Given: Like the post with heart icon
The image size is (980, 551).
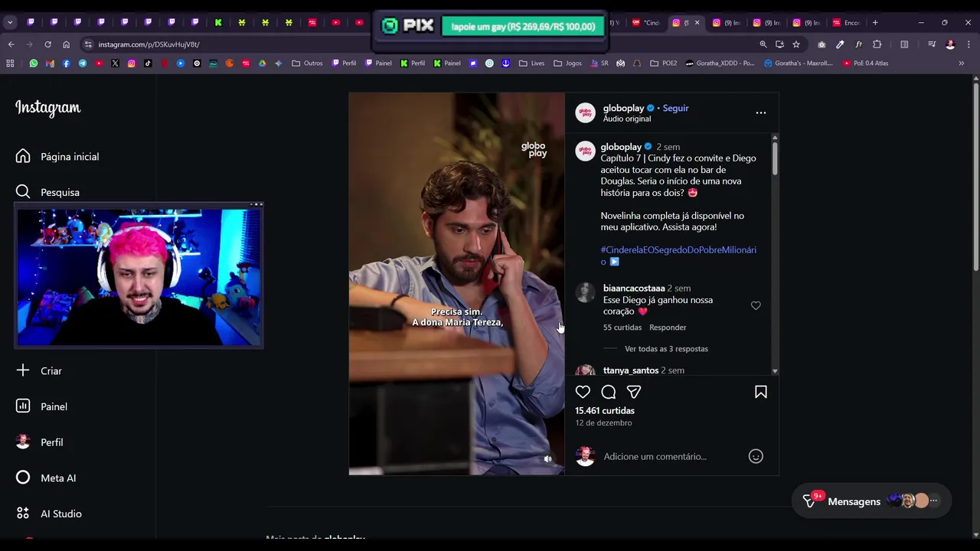Looking at the screenshot, I should pos(583,392).
